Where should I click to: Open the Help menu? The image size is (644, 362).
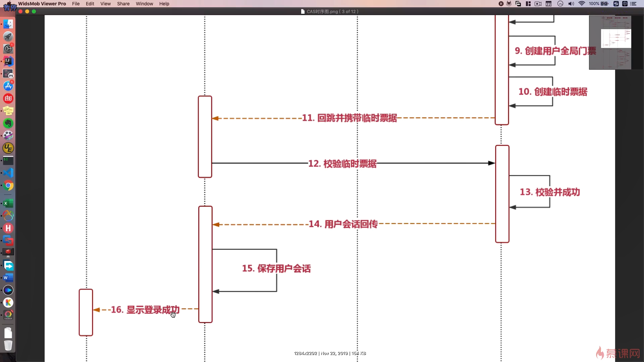(x=164, y=4)
